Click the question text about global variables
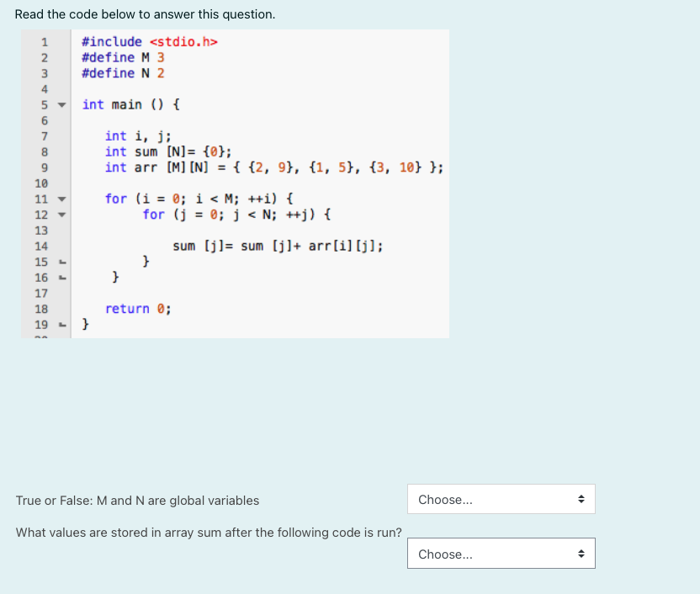The height and width of the screenshot is (594, 700). point(137,499)
